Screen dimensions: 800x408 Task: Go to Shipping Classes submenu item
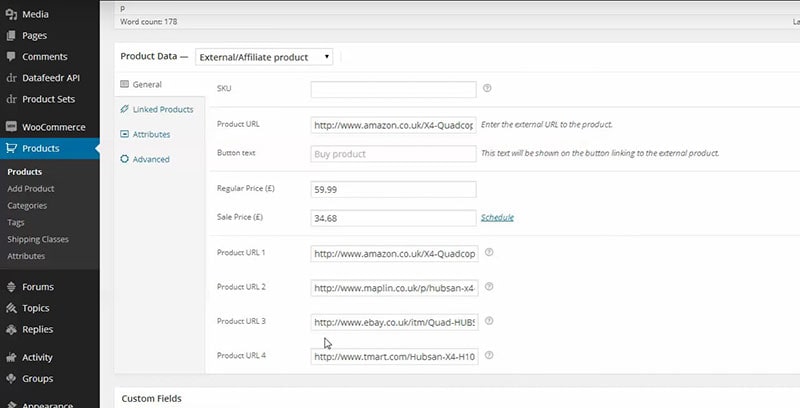38,239
